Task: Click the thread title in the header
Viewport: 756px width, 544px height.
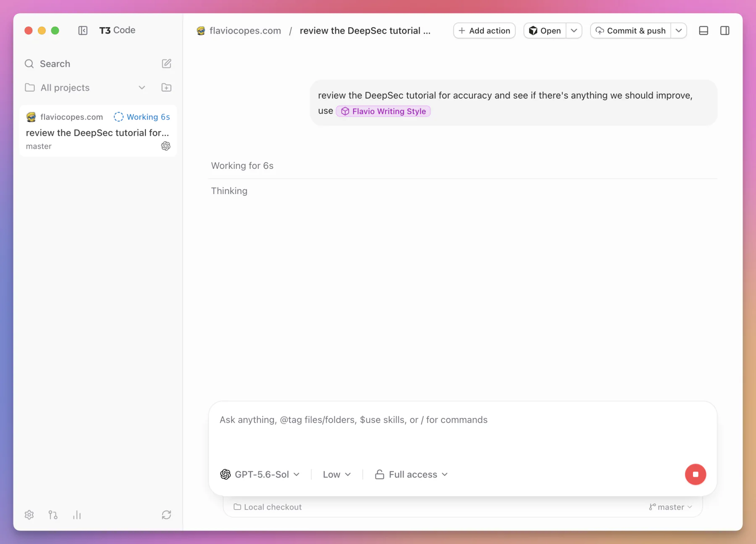Action: pyautogui.click(x=365, y=31)
